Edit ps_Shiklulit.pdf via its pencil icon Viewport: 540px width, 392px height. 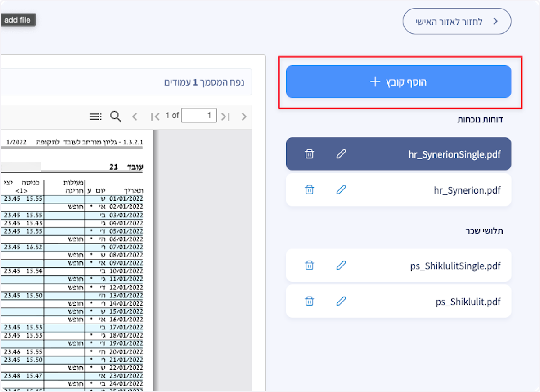coord(341,301)
